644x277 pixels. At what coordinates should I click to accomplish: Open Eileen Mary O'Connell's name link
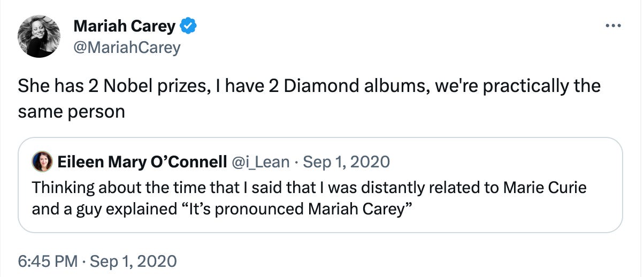(x=141, y=161)
